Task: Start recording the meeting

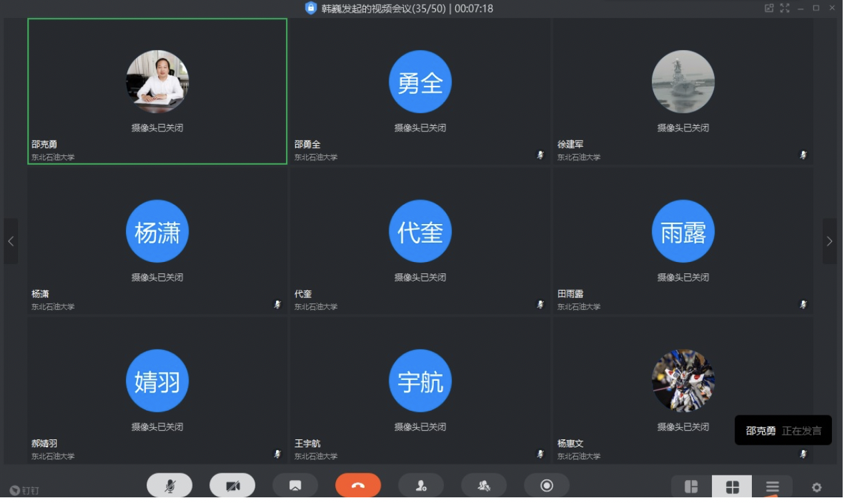Action: [547, 485]
